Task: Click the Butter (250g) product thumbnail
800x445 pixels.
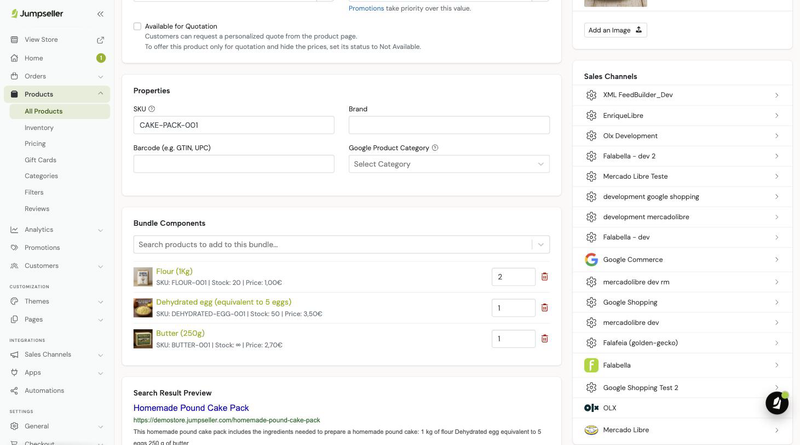Action: coord(143,339)
